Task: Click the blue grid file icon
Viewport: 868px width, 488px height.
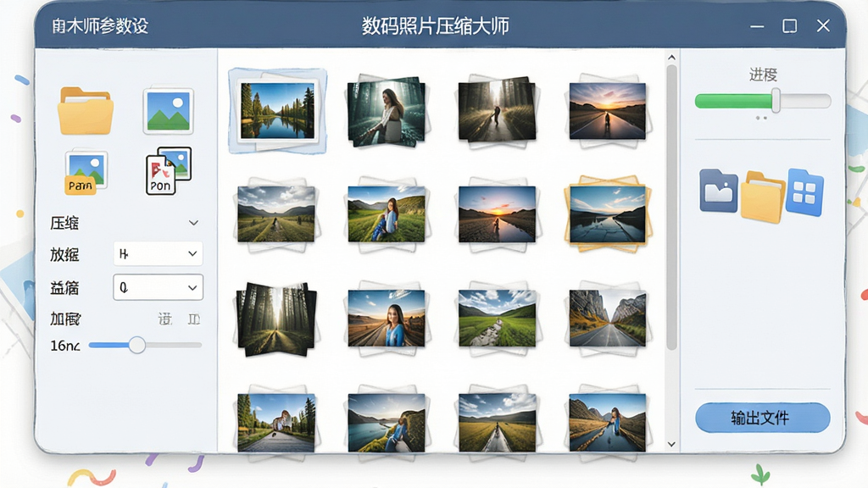Action: pyautogui.click(x=805, y=192)
